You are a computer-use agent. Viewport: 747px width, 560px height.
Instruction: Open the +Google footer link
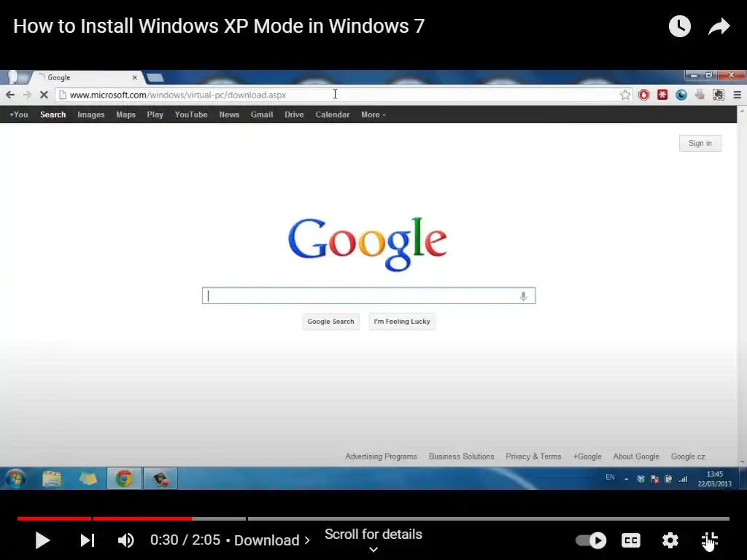(587, 456)
